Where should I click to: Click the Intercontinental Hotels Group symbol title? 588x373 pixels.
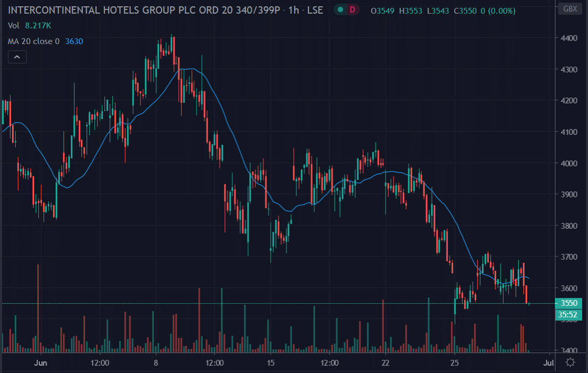coord(146,10)
